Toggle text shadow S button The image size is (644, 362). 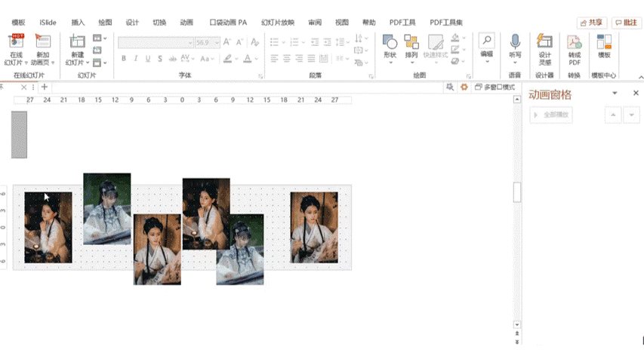pyautogui.click(x=160, y=59)
